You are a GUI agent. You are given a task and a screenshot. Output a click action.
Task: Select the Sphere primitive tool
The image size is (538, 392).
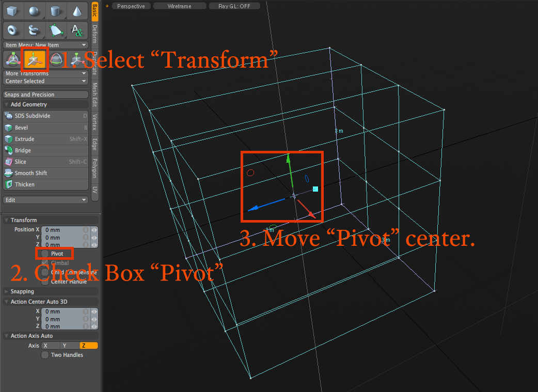(x=34, y=10)
